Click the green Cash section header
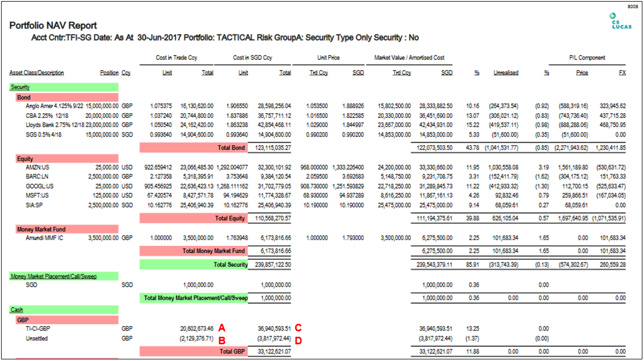This screenshot has height=361, width=644. coord(16,310)
